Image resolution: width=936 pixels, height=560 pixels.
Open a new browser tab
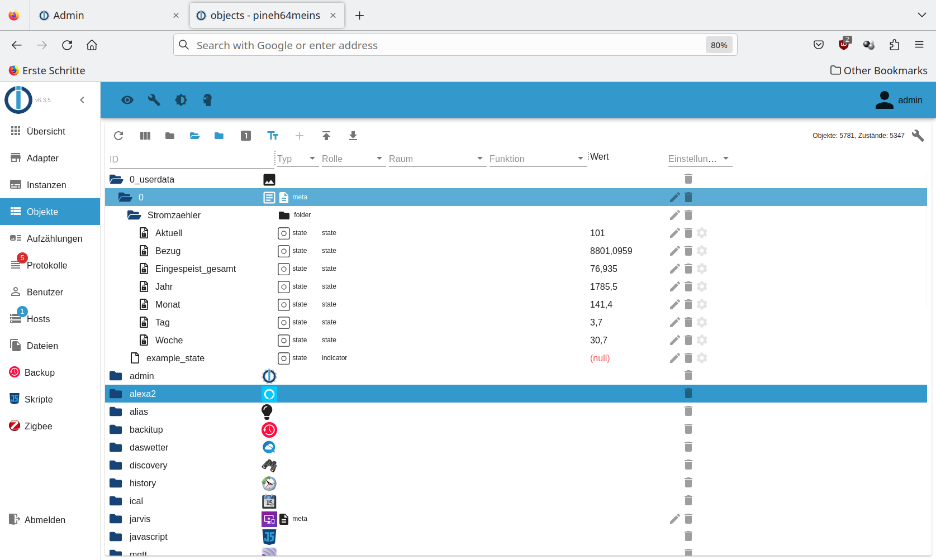tap(359, 16)
